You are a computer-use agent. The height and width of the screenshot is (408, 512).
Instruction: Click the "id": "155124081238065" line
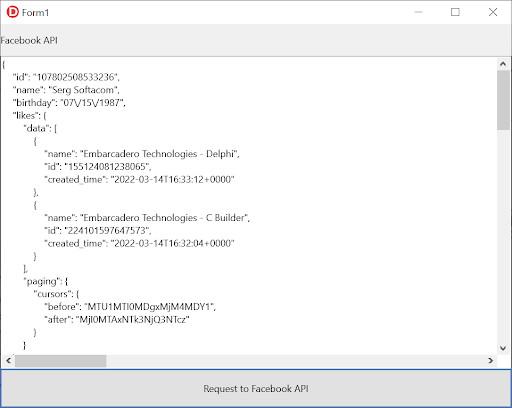(98, 166)
